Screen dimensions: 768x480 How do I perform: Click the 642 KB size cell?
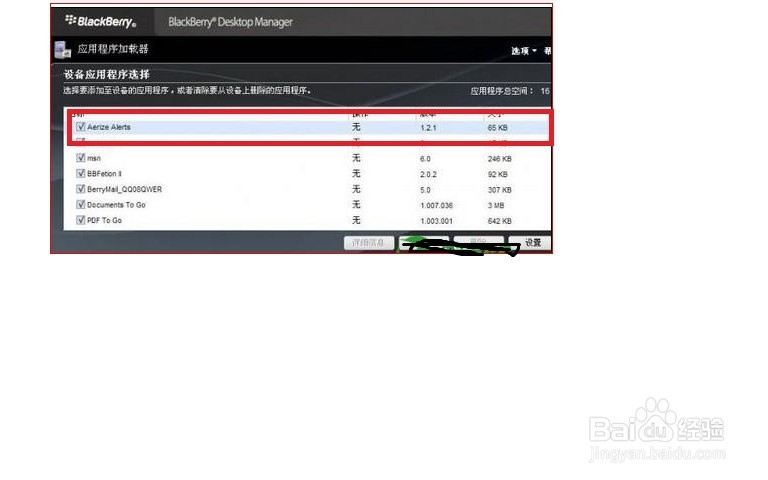tap(500, 221)
